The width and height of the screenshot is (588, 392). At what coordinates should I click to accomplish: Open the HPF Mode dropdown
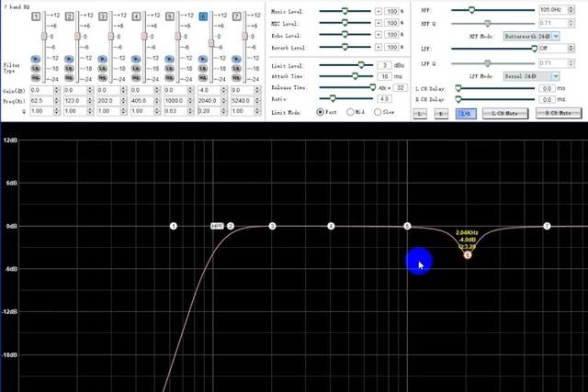556,37
